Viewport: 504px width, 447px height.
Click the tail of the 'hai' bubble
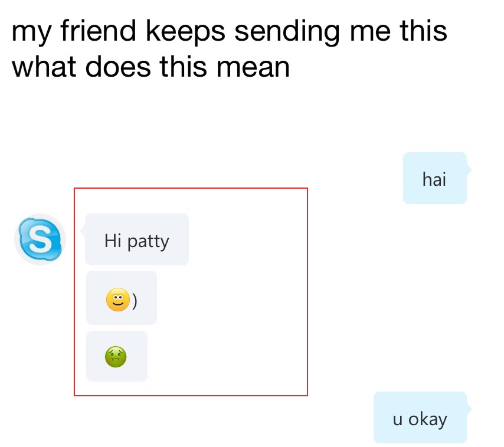point(469,169)
